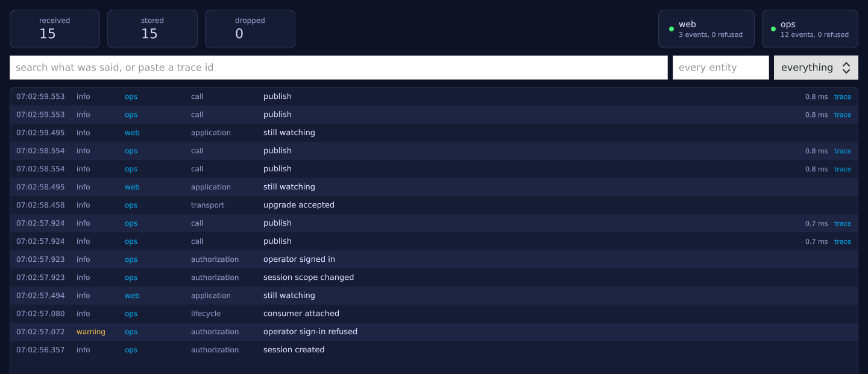Click the 'every entity' filter field
Image resolution: width=868 pixels, height=374 pixels.
tap(720, 68)
